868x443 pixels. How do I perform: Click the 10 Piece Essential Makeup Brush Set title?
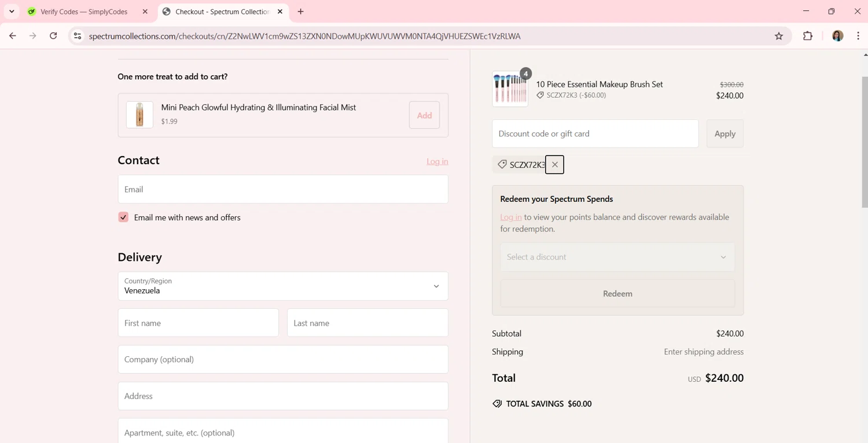tap(599, 84)
